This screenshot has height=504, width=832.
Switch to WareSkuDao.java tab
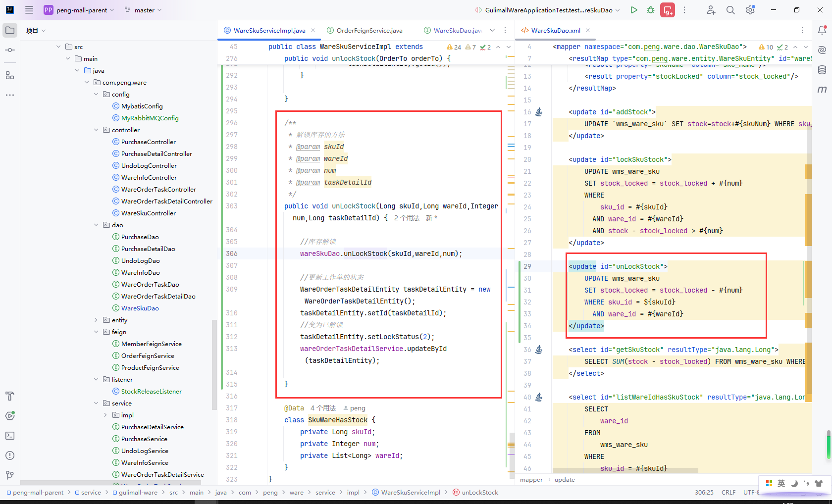453,30
